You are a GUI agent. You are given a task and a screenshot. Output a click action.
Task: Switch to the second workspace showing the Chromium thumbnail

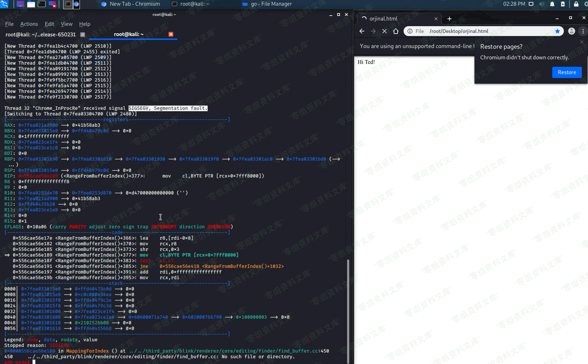coord(76,4)
